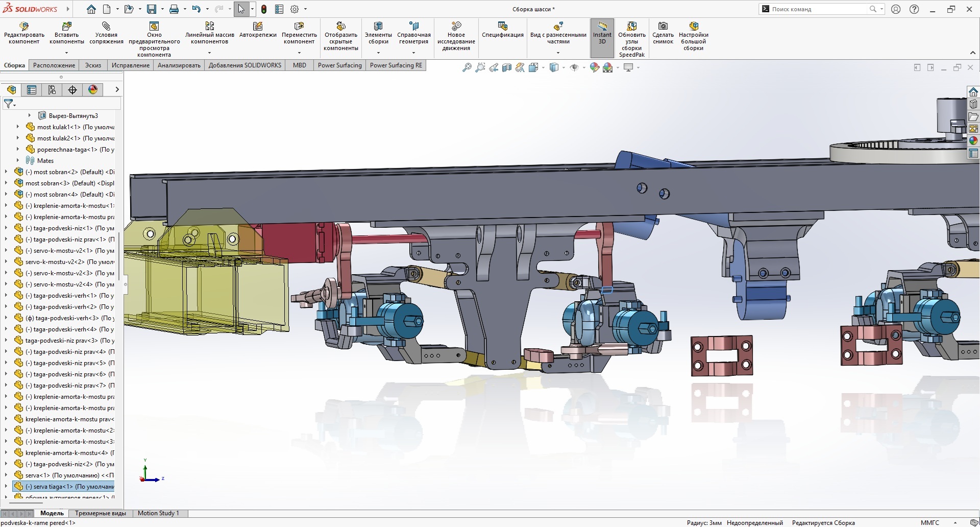Viewport: 980px width, 527px height.
Task: Open Новое исследование движения
Action: [x=456, y=36]
